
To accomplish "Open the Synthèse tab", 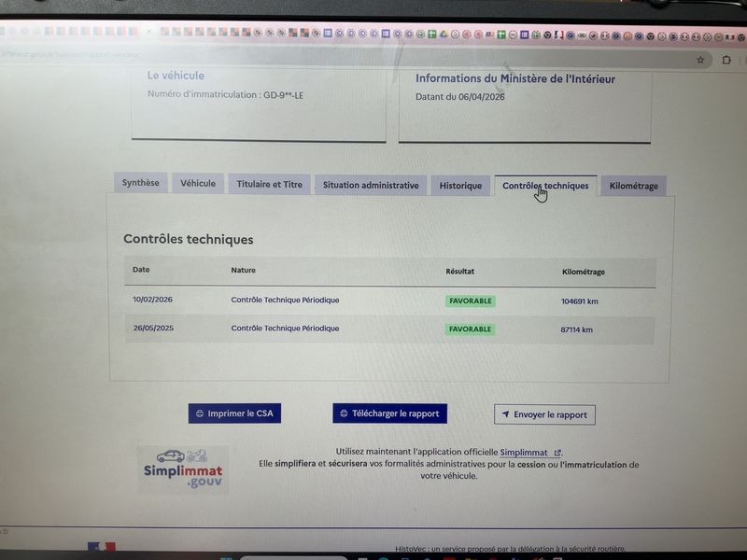I will click(x=141, y=183).
